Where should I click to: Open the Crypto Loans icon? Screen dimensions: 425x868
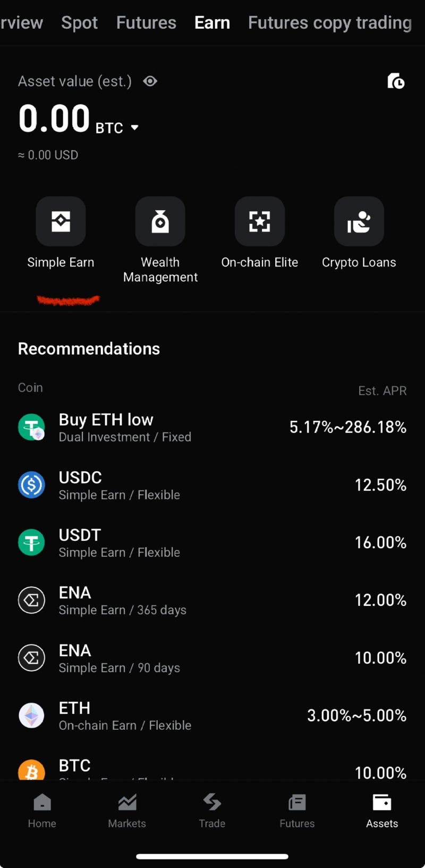coord(359,221)
